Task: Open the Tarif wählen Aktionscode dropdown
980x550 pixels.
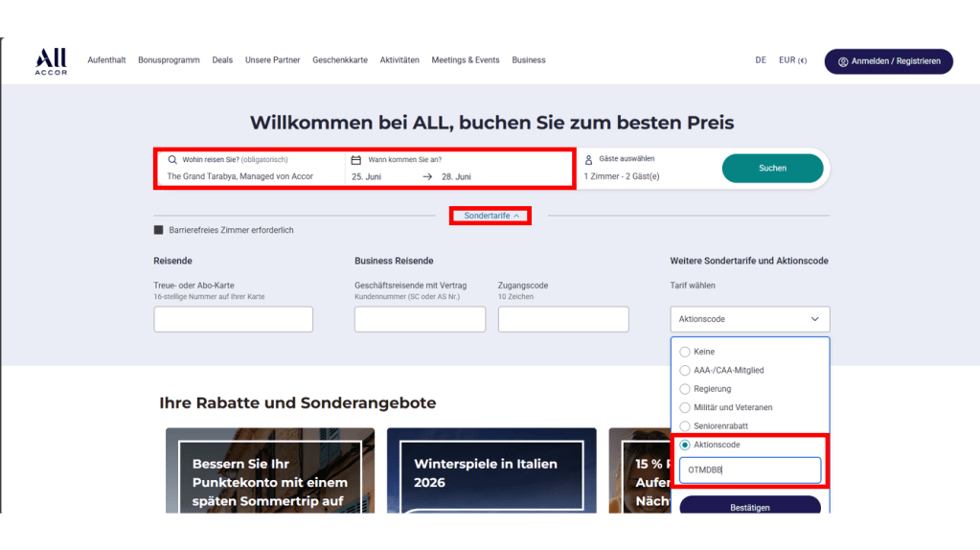Action: (749, 319)
